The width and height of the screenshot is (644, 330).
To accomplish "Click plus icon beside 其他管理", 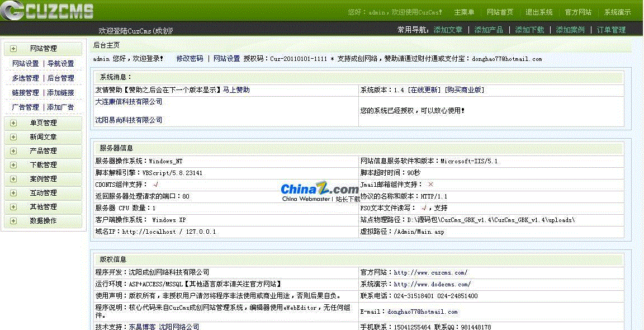I will [13, 207].
